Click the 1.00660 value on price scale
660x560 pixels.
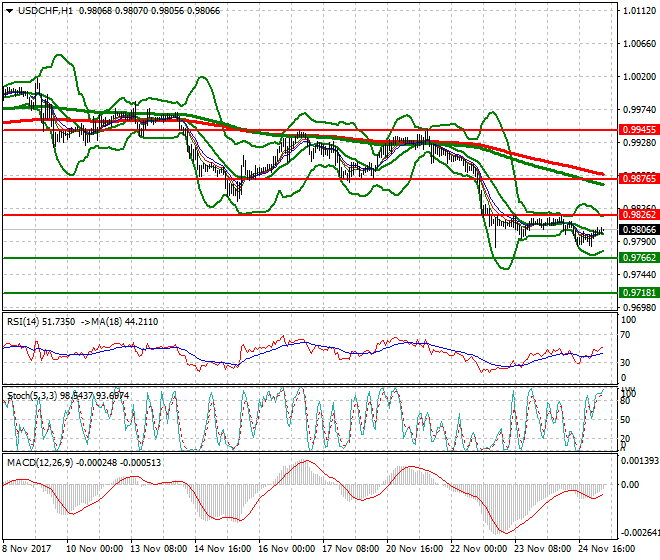[x=636, y=43]
